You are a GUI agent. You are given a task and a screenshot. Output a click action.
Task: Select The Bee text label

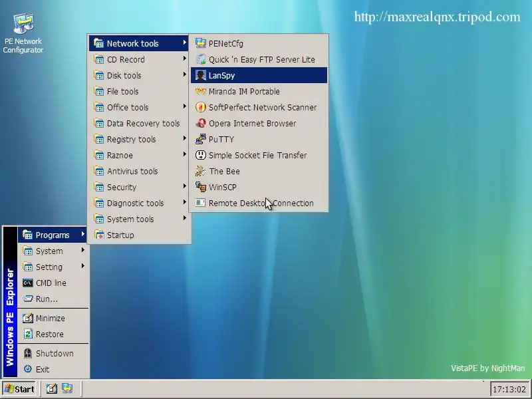tap(224, 171)
